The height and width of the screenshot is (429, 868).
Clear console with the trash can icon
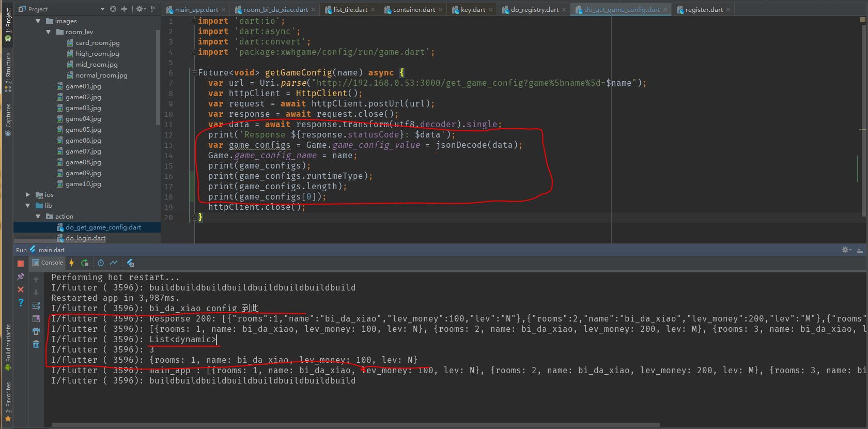click(x=36, y=344)
